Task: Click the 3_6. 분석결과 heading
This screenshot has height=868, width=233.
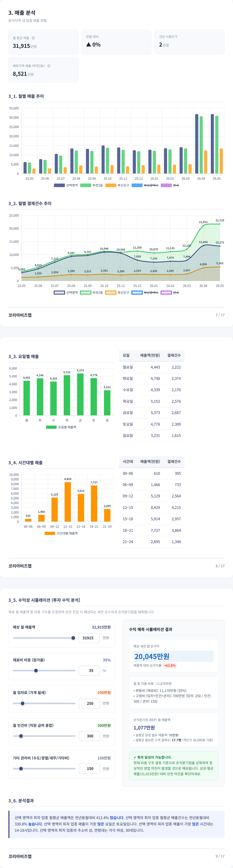Action: 21,801
